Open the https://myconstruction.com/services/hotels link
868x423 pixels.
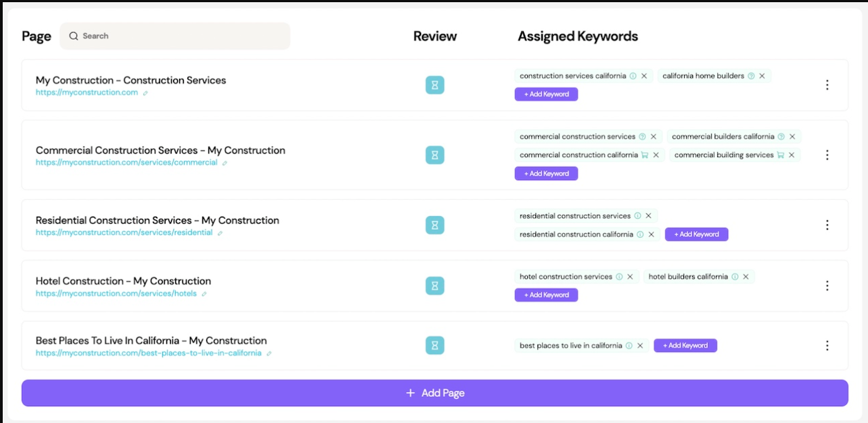116,294
